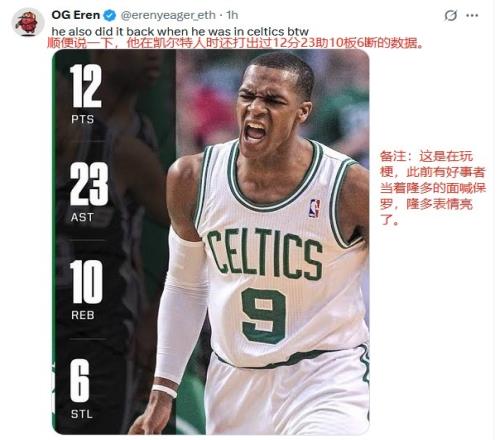Click the 23 AST stat
The height and width of the screenshot is (440, 500).
pyautogui.click(x=89, y=192)
